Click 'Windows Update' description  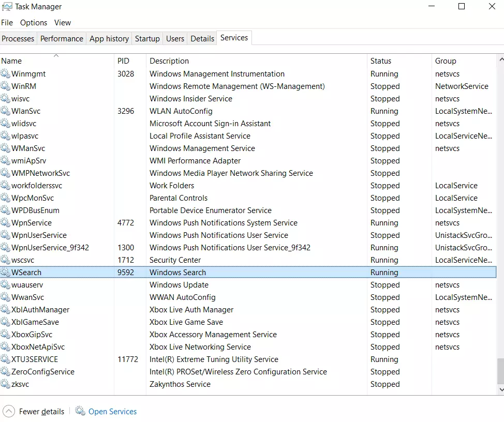click(x=179, y=285)
